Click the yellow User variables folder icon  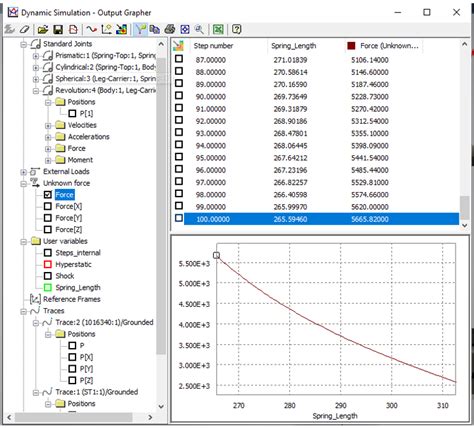(36, 241)
